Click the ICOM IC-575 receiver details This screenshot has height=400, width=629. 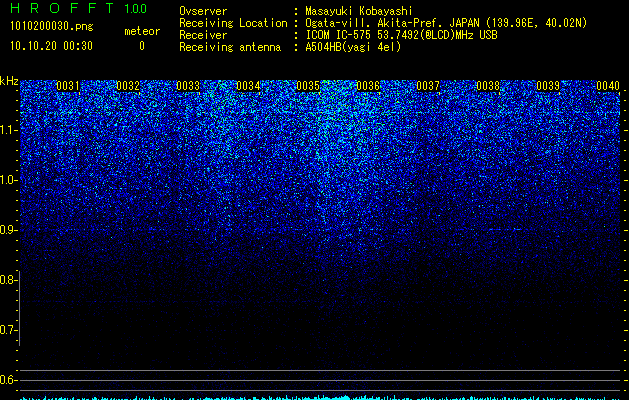click(x=401, y=35)
